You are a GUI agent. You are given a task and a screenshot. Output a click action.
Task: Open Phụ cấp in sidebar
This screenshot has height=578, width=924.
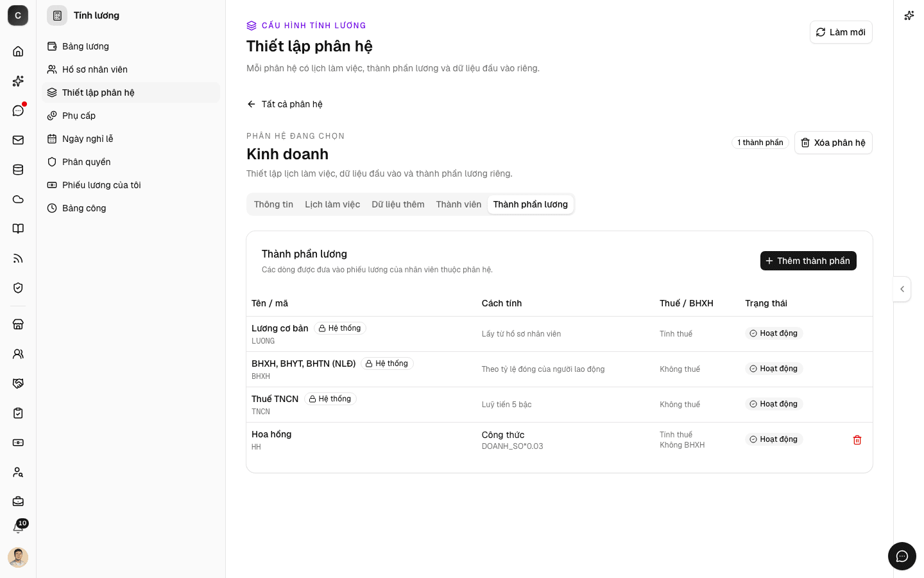click(131, 116)
